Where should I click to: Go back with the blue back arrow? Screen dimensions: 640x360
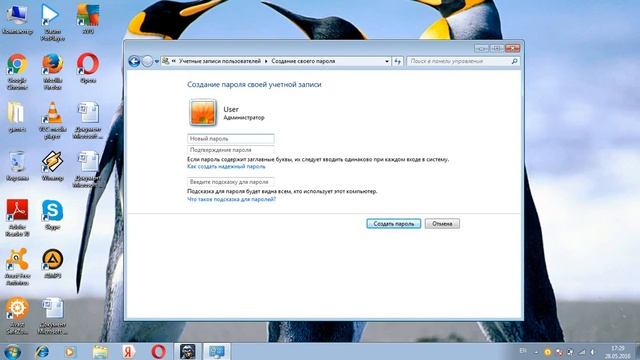click(x=134, y=61)
